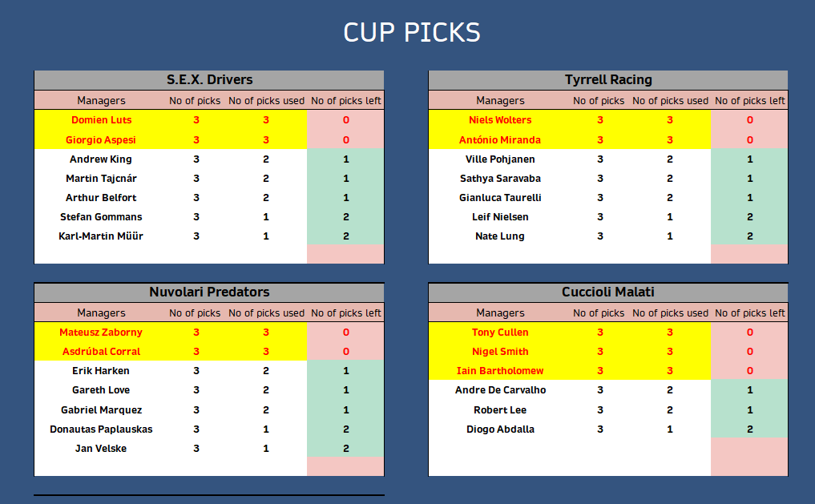815x504 pixels.
Task: Select the Niels Wolters name cell
Action: click(500, 120)
